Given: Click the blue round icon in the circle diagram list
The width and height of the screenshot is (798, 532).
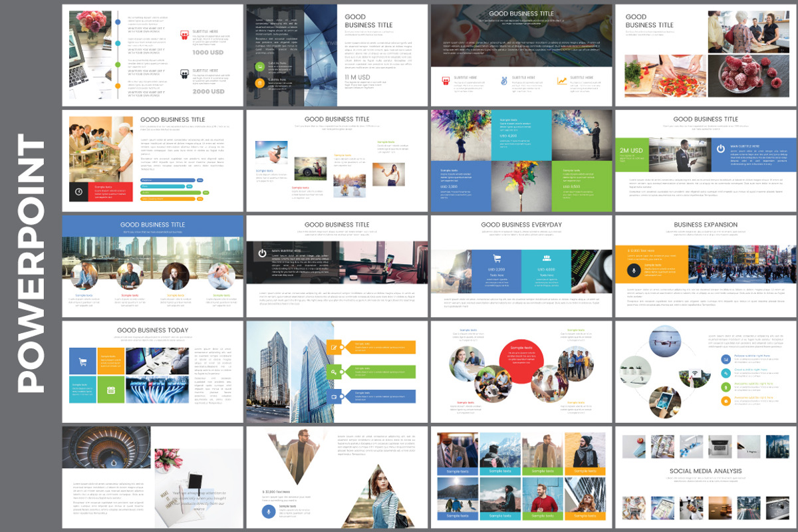Looking at the screenshot, I should click(x=725, y=358).
